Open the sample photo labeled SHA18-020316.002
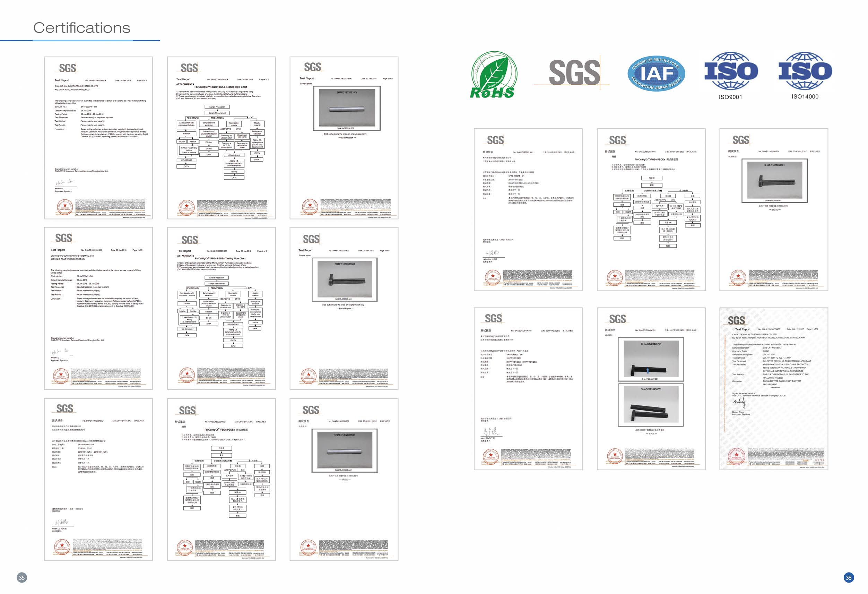 tap(347, 108)
